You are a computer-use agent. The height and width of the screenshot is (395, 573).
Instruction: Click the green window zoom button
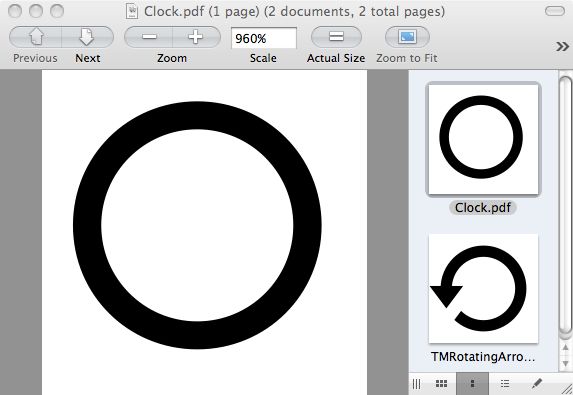tap(57, 11)
